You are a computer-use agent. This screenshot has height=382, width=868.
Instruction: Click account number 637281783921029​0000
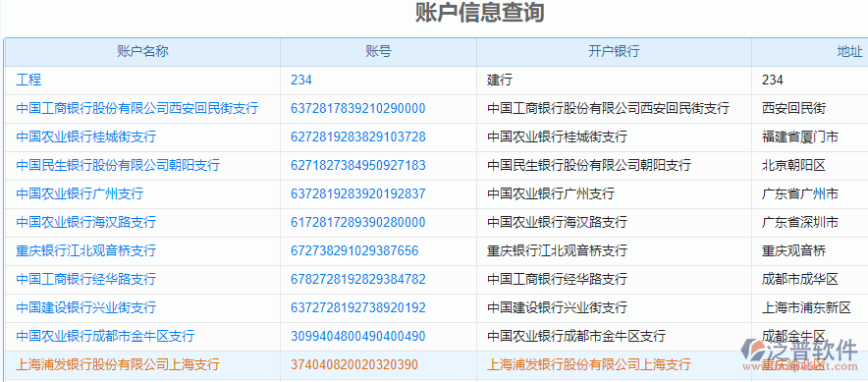point(358,108)
